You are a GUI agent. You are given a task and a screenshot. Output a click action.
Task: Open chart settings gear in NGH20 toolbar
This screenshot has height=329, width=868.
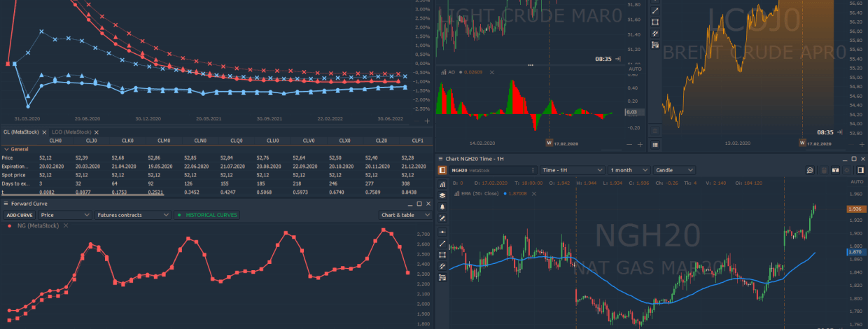pos(847,170)
